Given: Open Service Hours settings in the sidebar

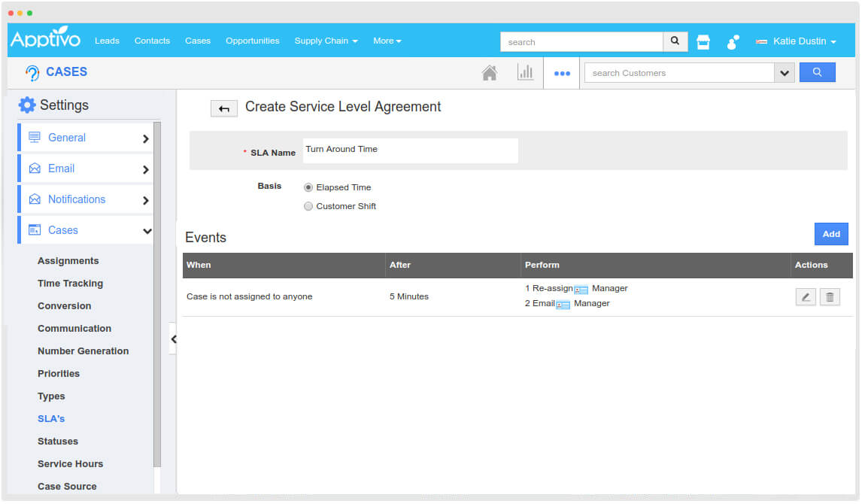Looking at the screenshot, I should (x=70, y=463).
